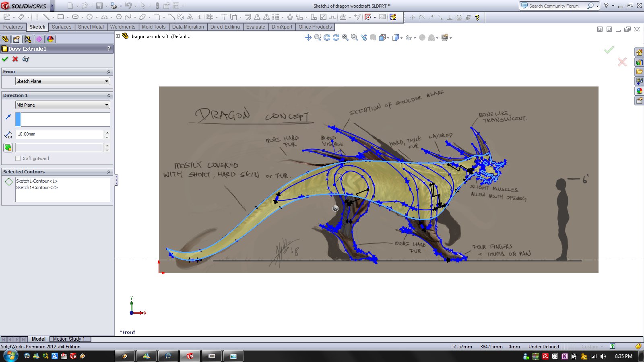Click the Windows Start button

[x=10, y=356]
